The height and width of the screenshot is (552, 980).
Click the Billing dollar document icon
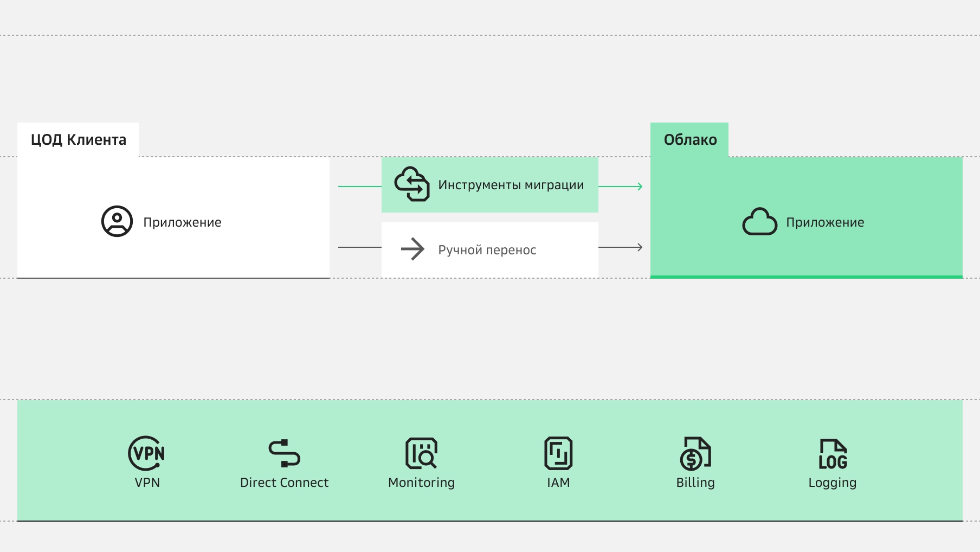(x=695, y=454)
